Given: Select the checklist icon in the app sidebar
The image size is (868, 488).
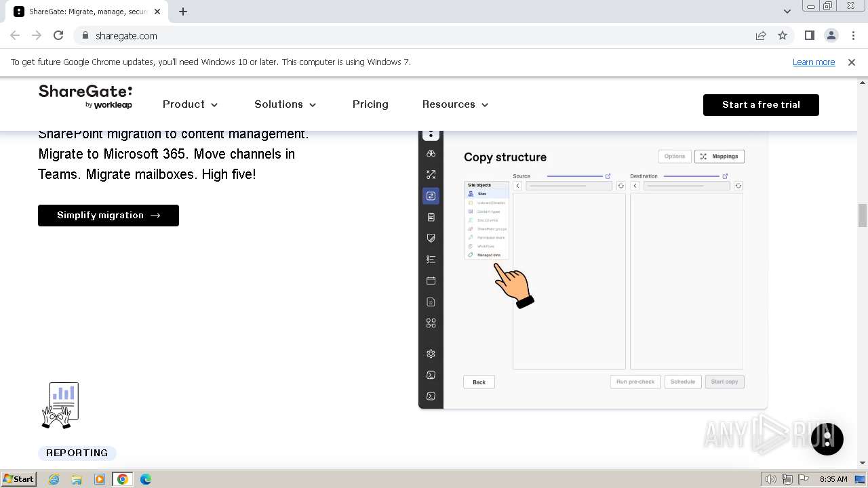Looking at the screenshot, I should coord(431,260).
